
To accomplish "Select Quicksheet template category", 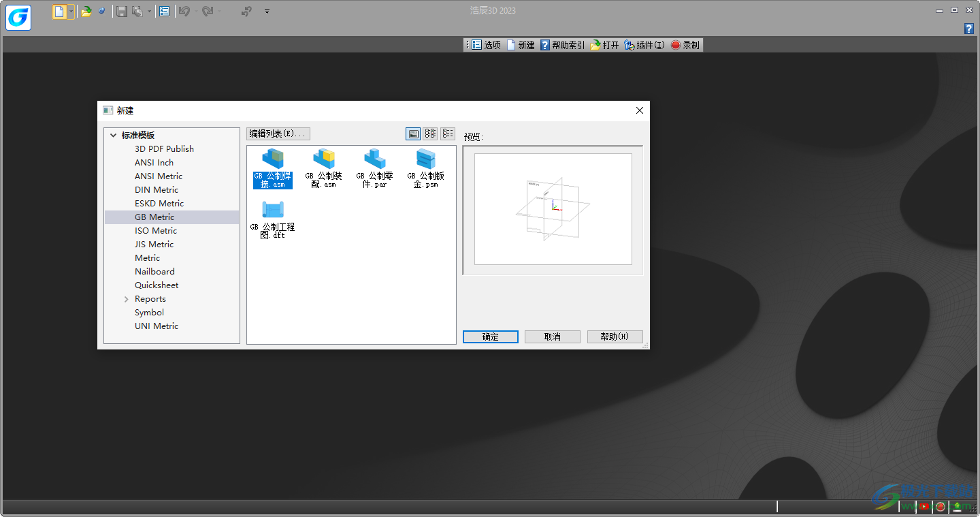I will (x=157, y=285).
